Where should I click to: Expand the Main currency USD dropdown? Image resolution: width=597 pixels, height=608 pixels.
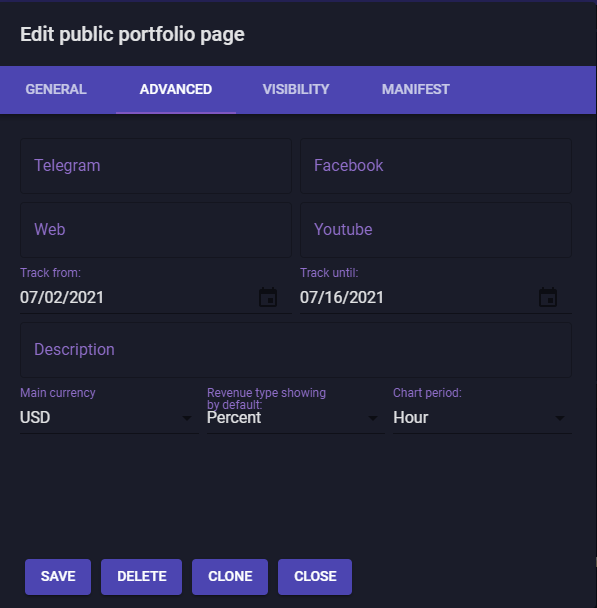pos(109,418)
